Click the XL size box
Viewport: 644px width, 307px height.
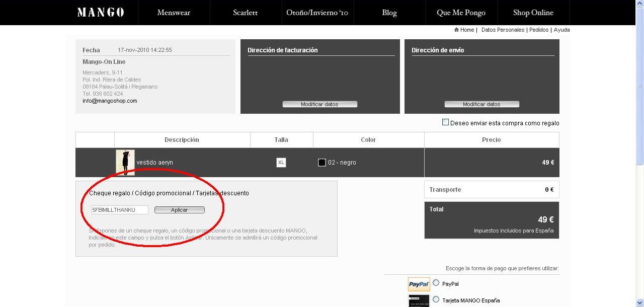coord(281,163)
